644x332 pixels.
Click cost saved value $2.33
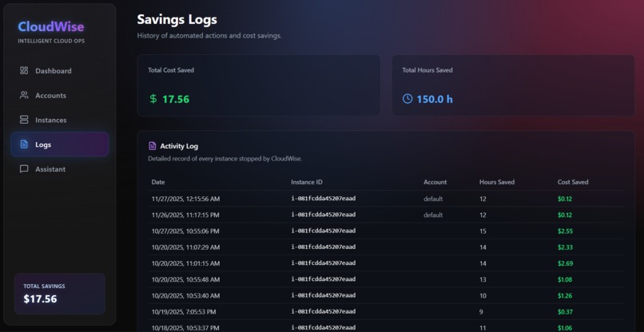click(x=565, y=247)
